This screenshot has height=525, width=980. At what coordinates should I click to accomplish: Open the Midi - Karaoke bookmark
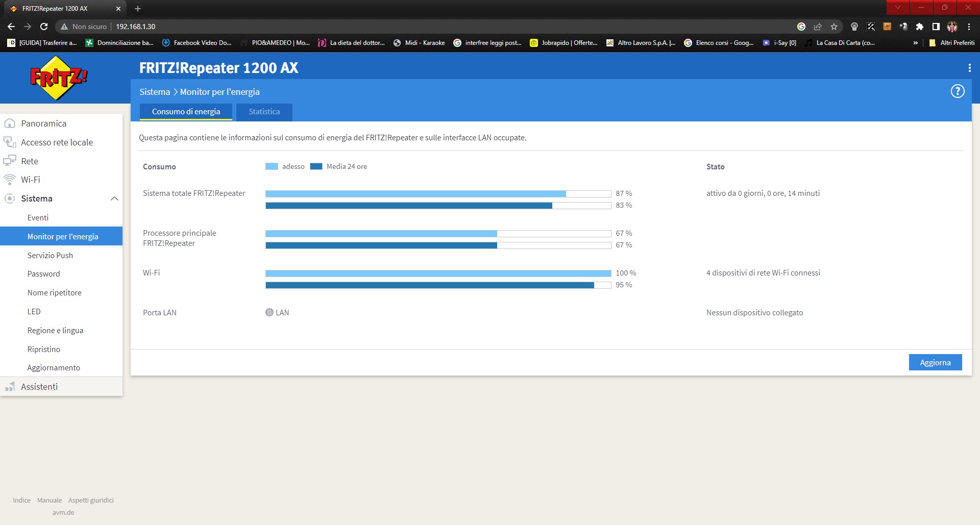point(419,43)
